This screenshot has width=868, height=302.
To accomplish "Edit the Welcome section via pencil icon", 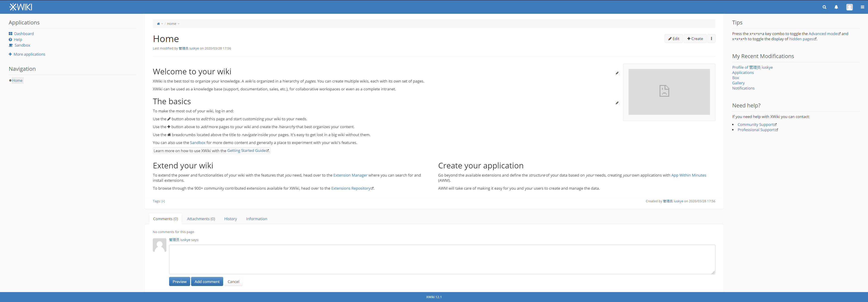I will tap(617, 73).
